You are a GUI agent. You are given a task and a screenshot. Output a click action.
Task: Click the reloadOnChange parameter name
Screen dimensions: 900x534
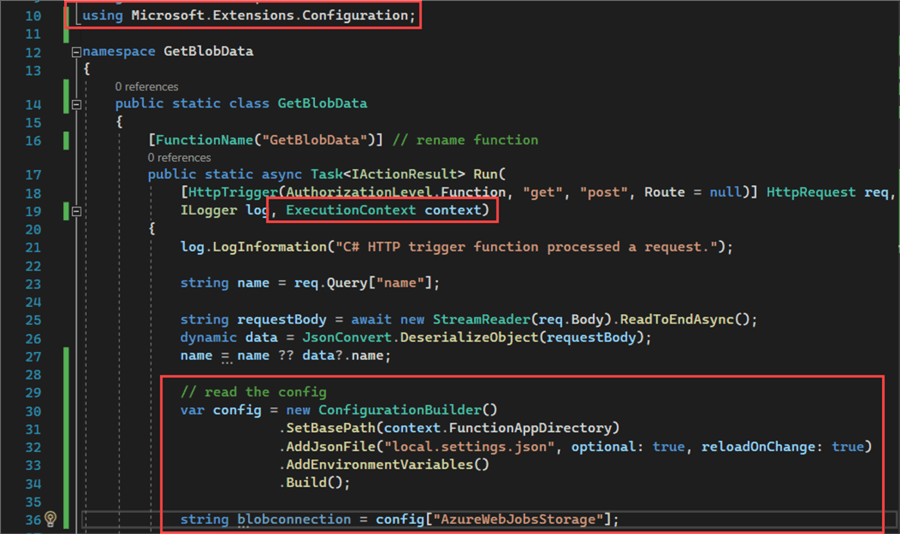(x=758, y=446)
